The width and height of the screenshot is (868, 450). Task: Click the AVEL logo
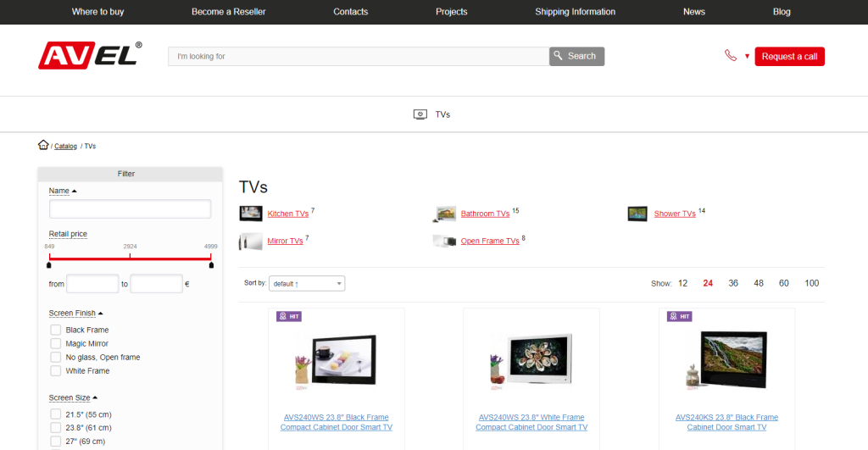[90, 55]
